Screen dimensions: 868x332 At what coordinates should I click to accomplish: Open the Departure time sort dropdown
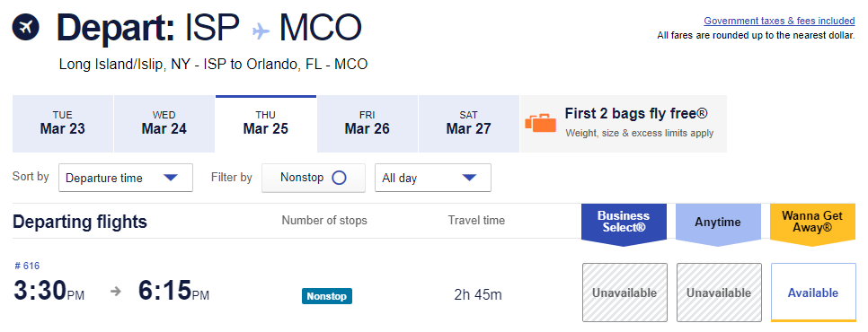126,178
